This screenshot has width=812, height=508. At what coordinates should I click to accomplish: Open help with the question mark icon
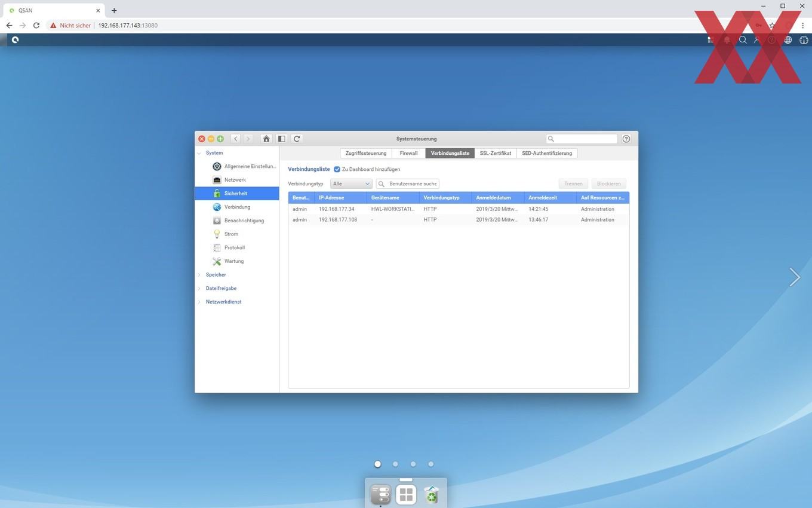[626, 139]
